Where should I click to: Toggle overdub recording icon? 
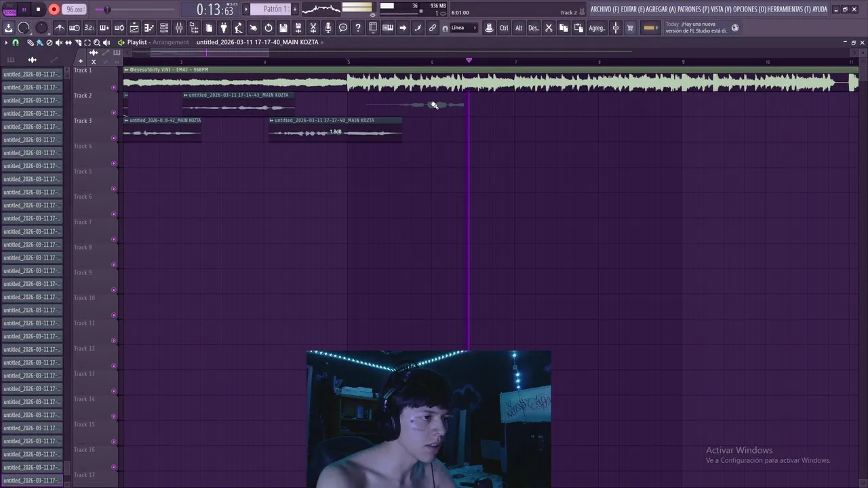point(104,28)
